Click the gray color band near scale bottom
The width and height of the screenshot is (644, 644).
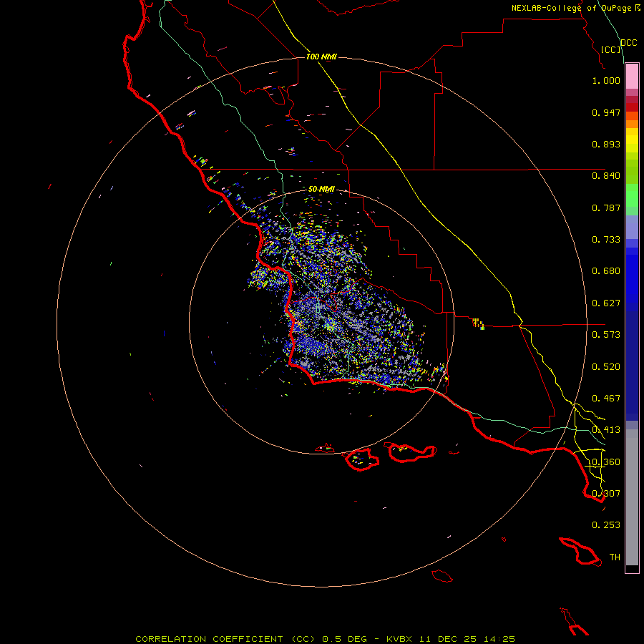[x=632, y=497]
